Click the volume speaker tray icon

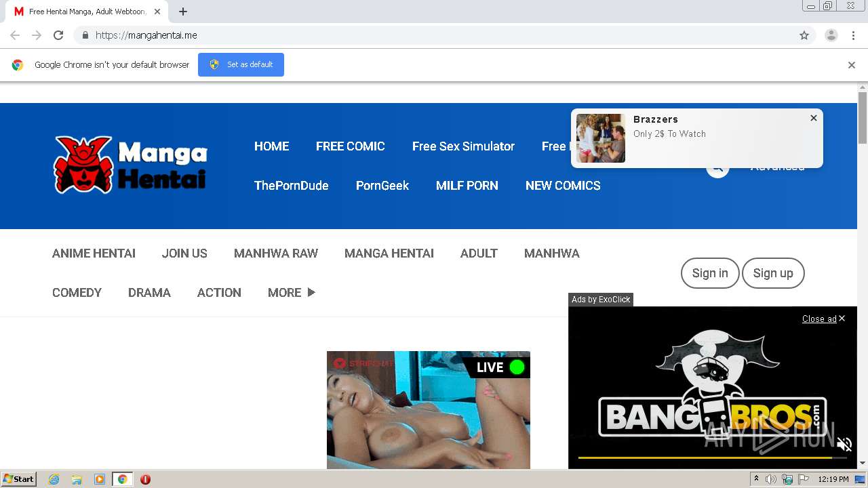pos(771,479)
